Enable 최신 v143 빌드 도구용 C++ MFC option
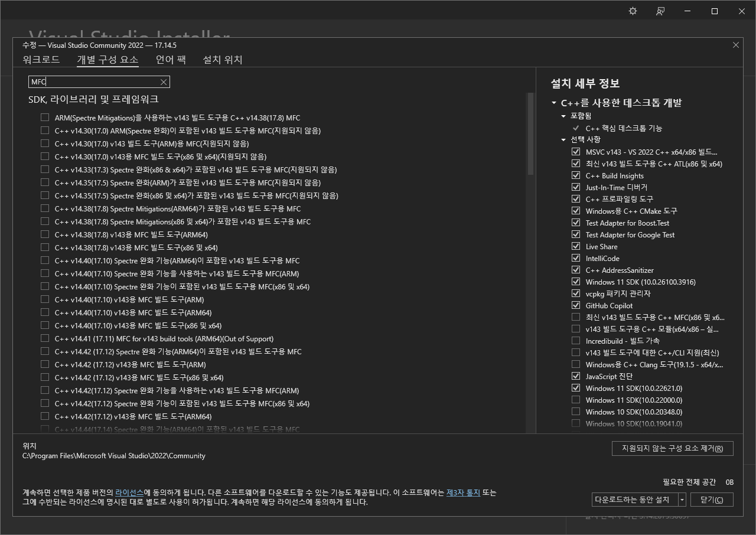756x535 pixels. (x=576, y=317)
